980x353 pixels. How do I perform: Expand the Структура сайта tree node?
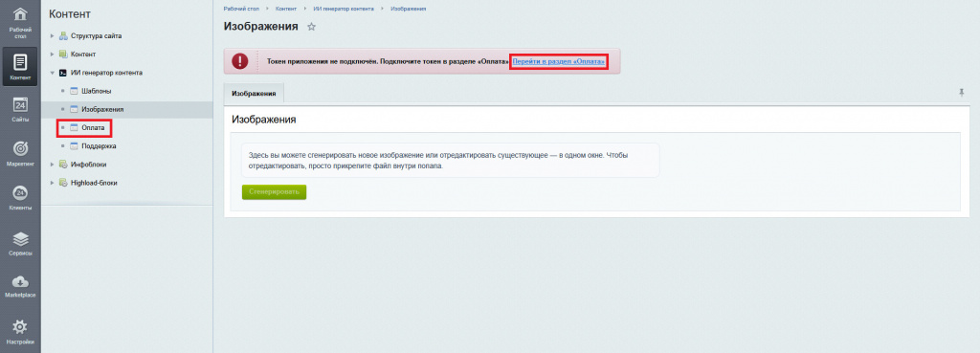[53, 36]
